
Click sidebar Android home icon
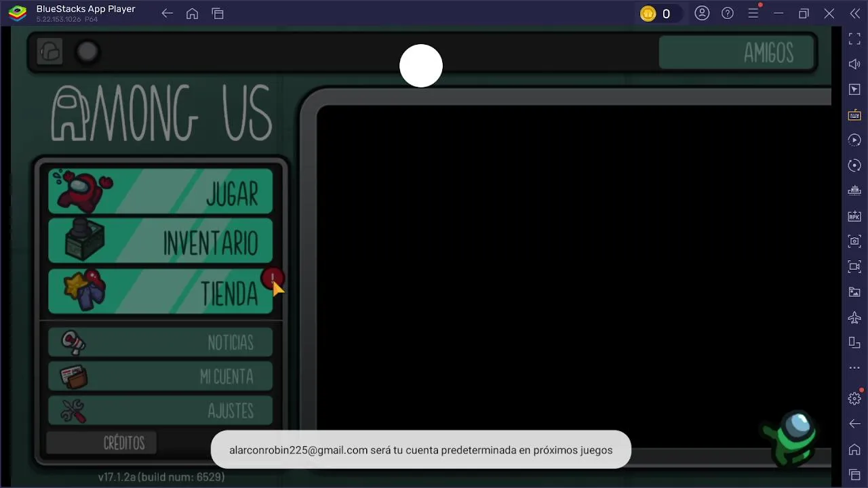point(854,449)
